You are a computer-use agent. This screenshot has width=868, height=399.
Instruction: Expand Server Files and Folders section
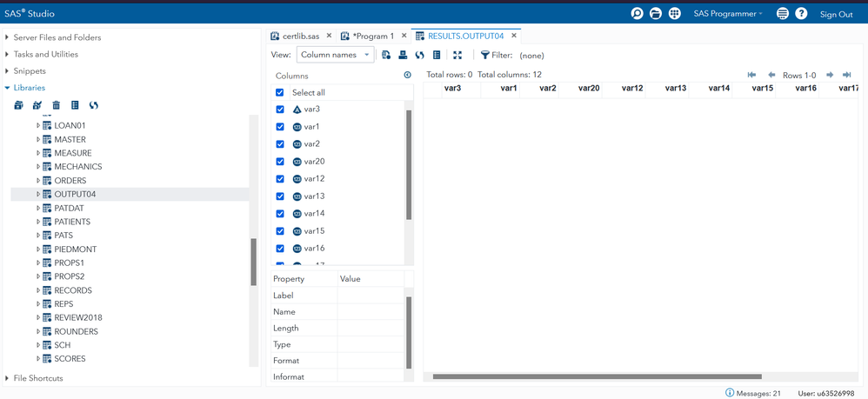coord(8,37)
